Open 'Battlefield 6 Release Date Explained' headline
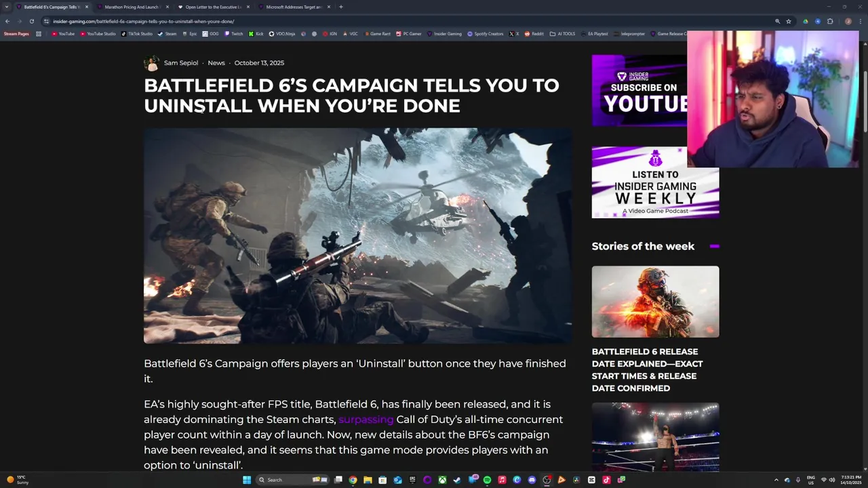This screenshot has width=868, height=488. coord(647,370)
